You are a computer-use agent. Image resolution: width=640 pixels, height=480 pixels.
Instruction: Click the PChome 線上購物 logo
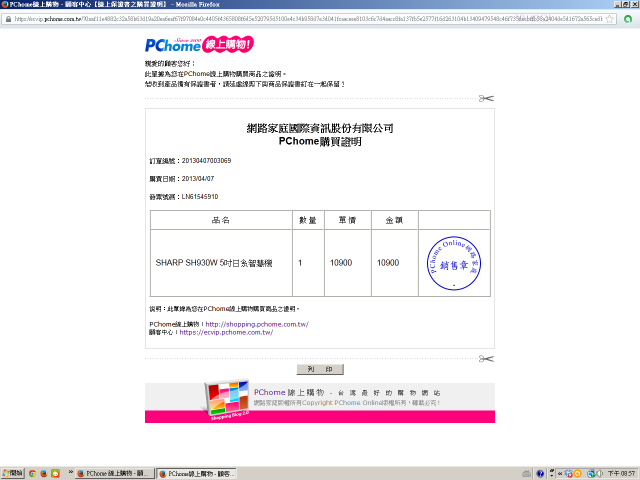pyautogui.click(x=199, y=44)
